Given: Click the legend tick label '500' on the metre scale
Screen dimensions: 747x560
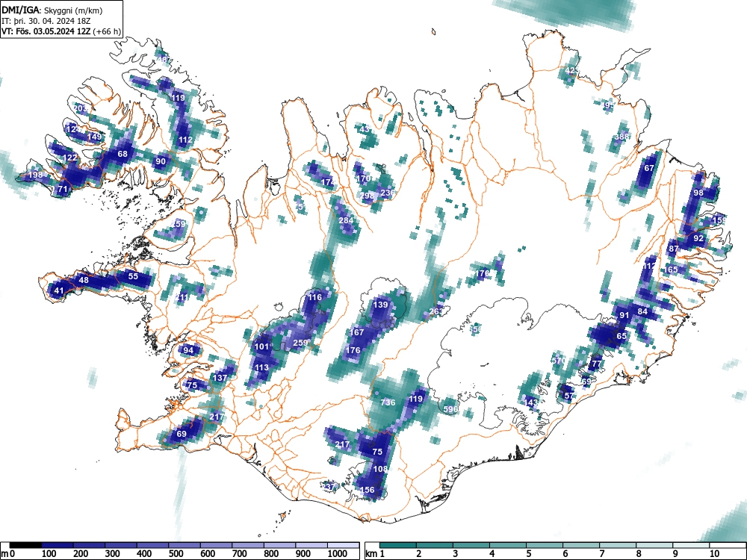Looking at the screenshot, I should [176, 554].
